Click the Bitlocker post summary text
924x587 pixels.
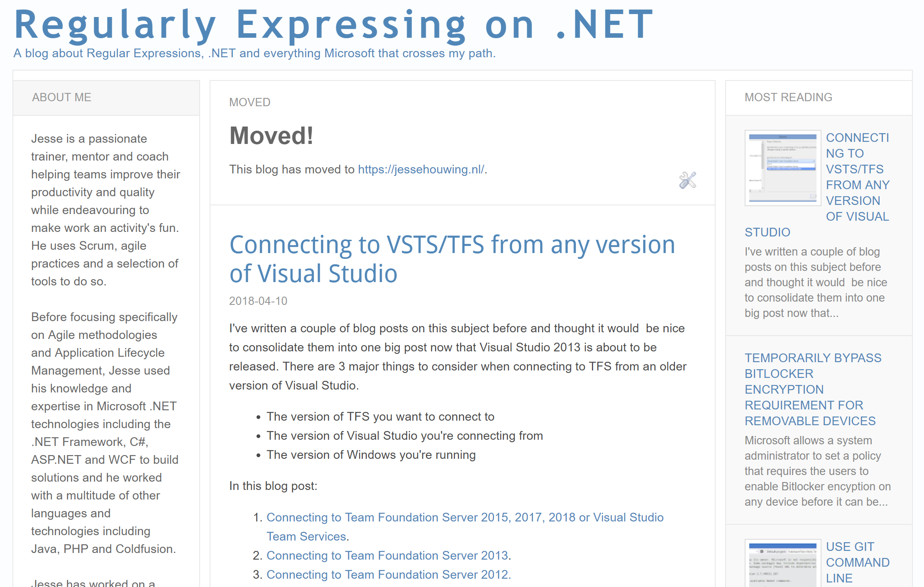pos(817,471)
